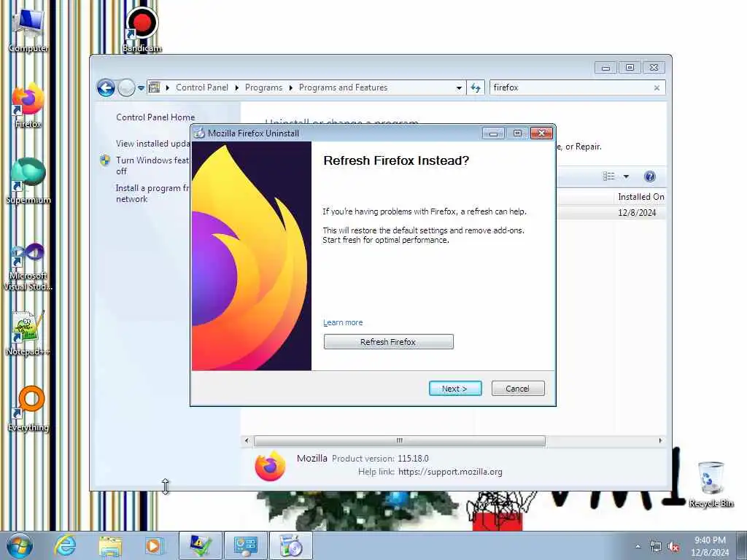Go back in the Control Panel window
The width and height of the screenshot is (747, 560).
click(x=106, y=87)
